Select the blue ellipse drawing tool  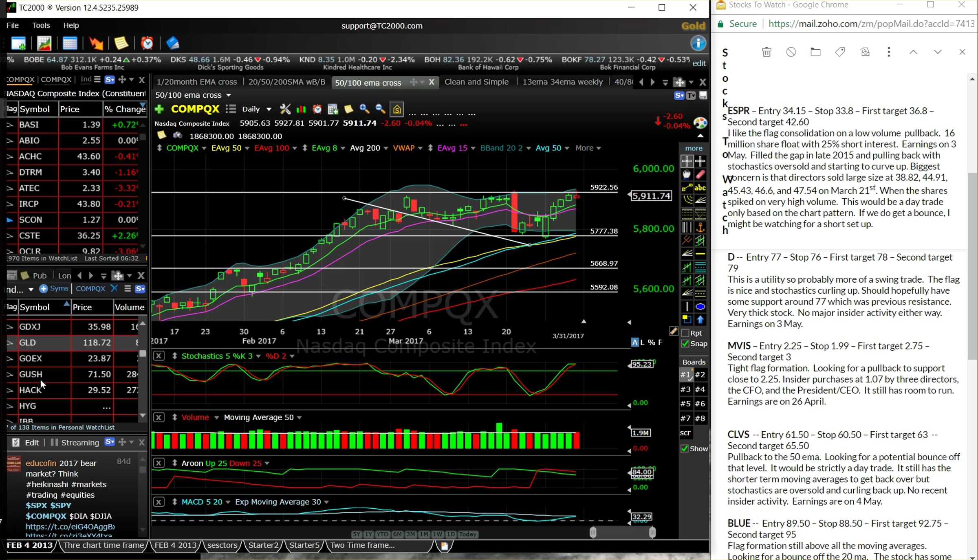(700, 307)
